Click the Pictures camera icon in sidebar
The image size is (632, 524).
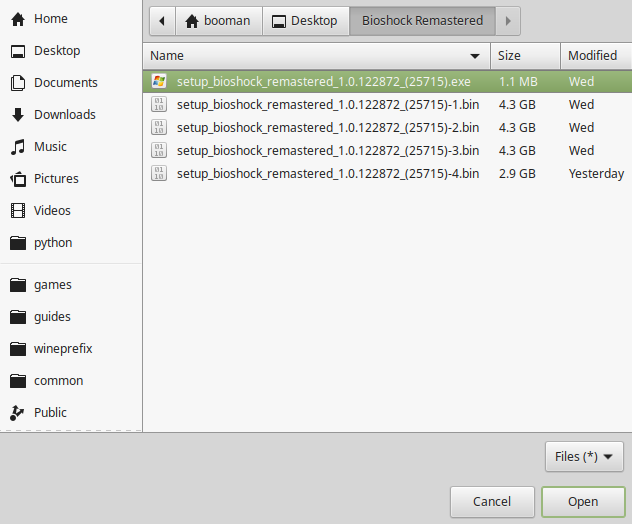click(x=18, y=179)
